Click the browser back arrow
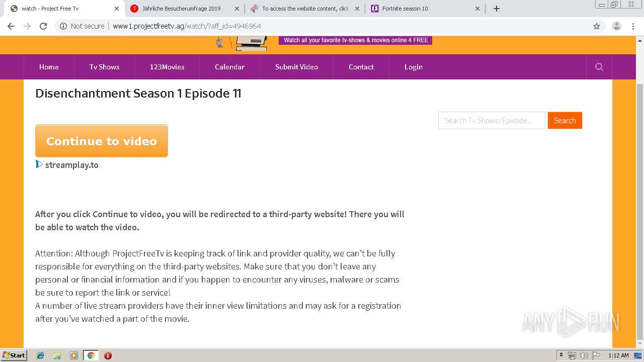 tap(11, 26)
